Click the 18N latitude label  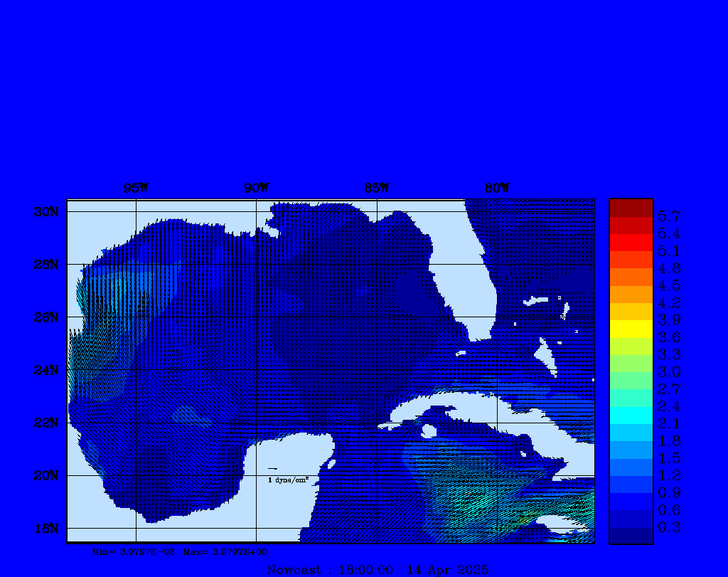(45, 528)
